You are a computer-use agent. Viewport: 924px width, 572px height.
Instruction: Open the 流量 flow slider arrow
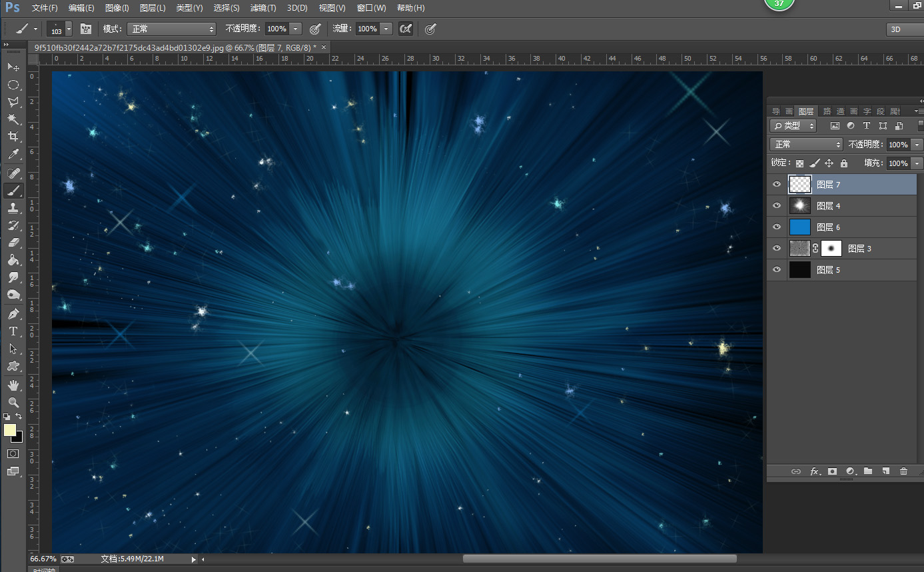point(386,29)
